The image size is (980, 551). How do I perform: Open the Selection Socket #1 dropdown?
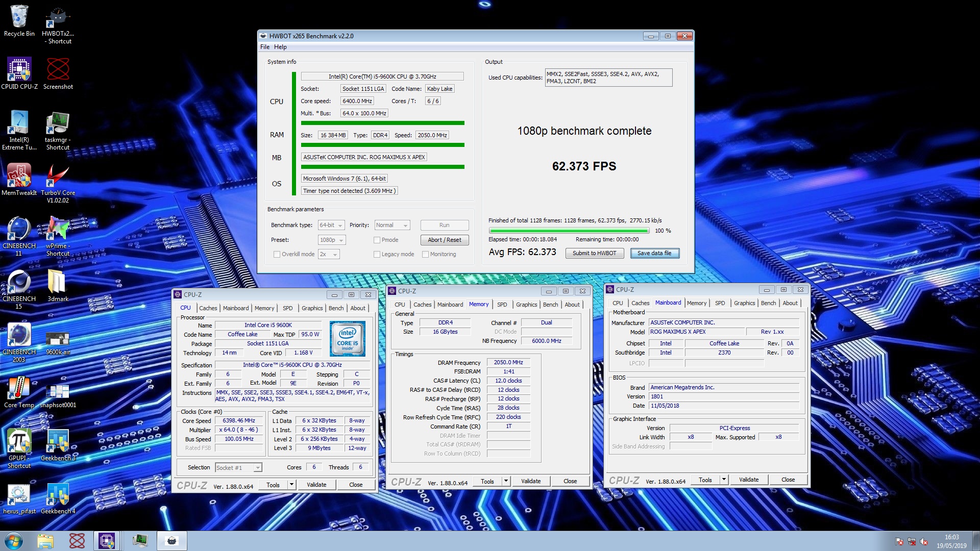point(238,468)
